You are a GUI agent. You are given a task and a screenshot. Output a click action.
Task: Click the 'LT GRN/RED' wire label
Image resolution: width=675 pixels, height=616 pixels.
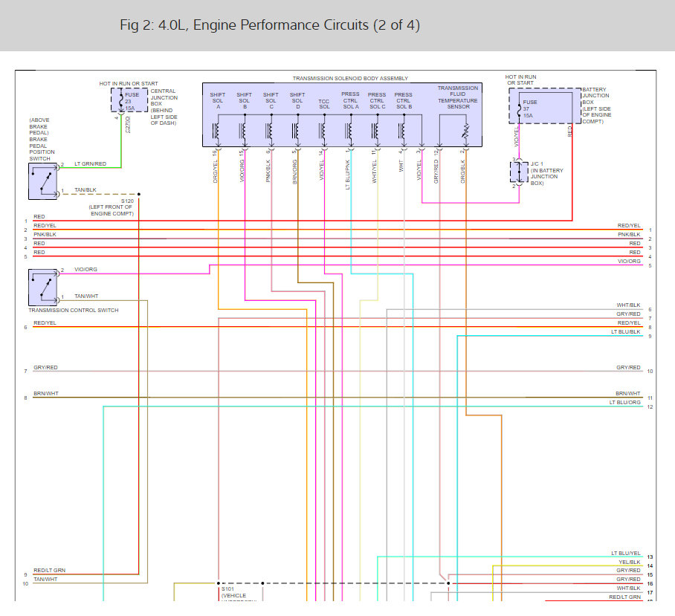click(x=91, y=164)
